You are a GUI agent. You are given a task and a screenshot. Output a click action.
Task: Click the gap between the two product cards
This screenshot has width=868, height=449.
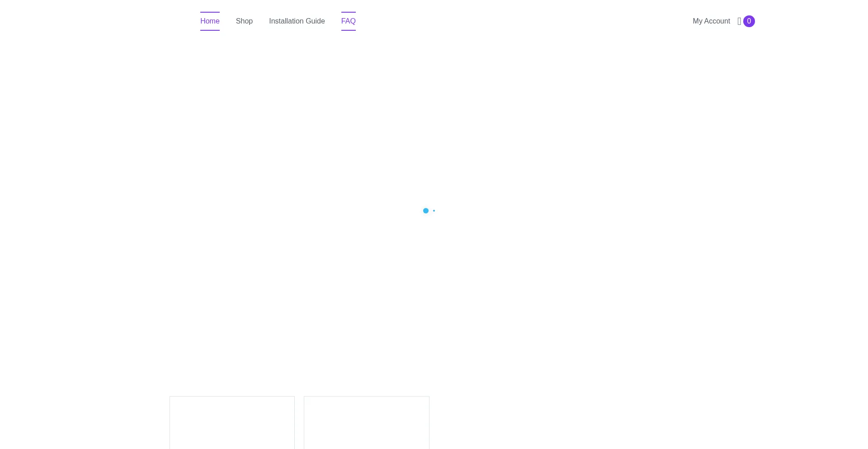pyautogui.click(x=299, y=423)
